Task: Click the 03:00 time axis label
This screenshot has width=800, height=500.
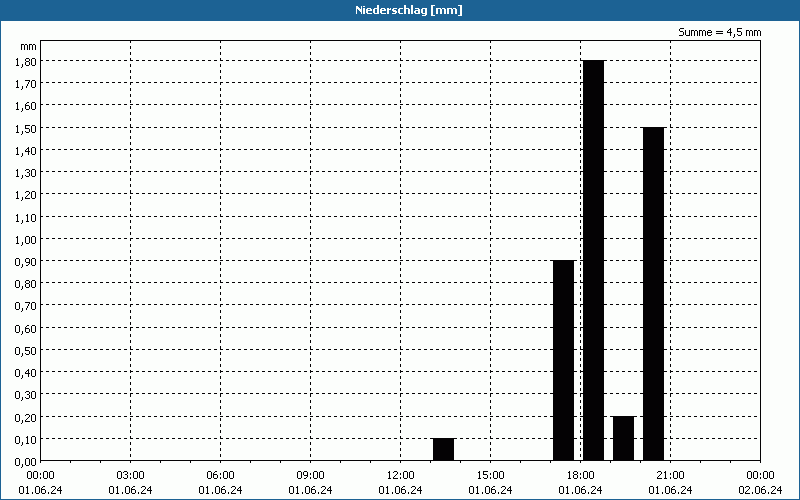Action: pyautogui.click(x=131, y=476)
